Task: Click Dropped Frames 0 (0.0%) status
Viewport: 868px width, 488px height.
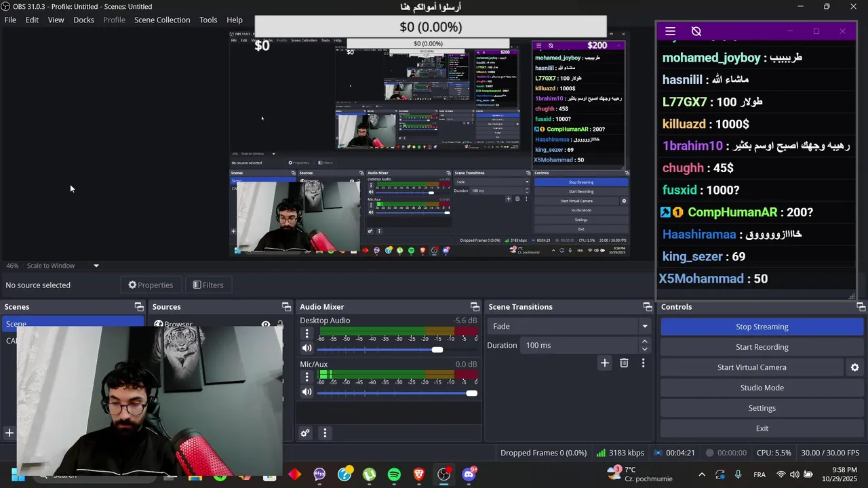Action: [x=543, y=453]
